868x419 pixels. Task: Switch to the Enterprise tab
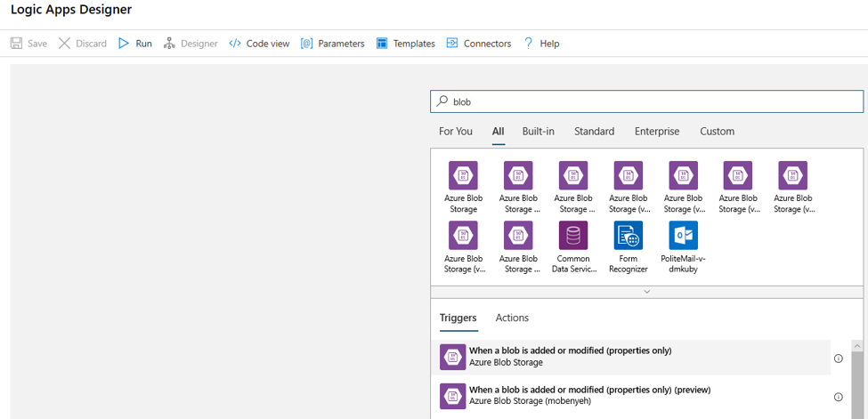657,131
